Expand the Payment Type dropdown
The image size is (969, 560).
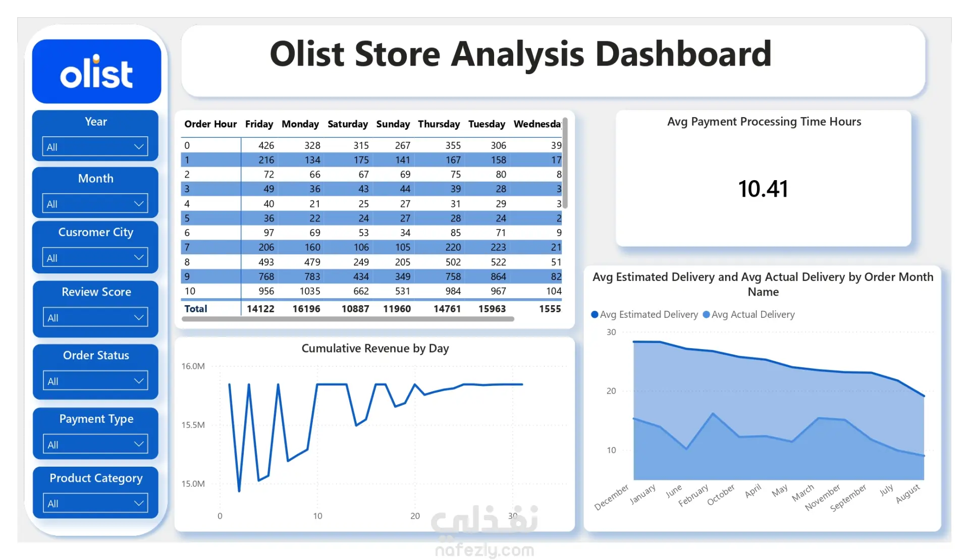tap(95, 444)
